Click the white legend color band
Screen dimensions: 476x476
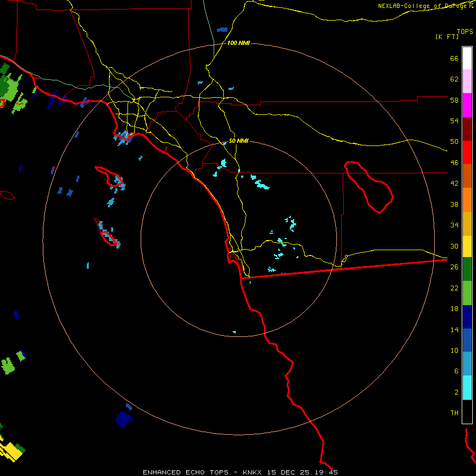(467, 58)
